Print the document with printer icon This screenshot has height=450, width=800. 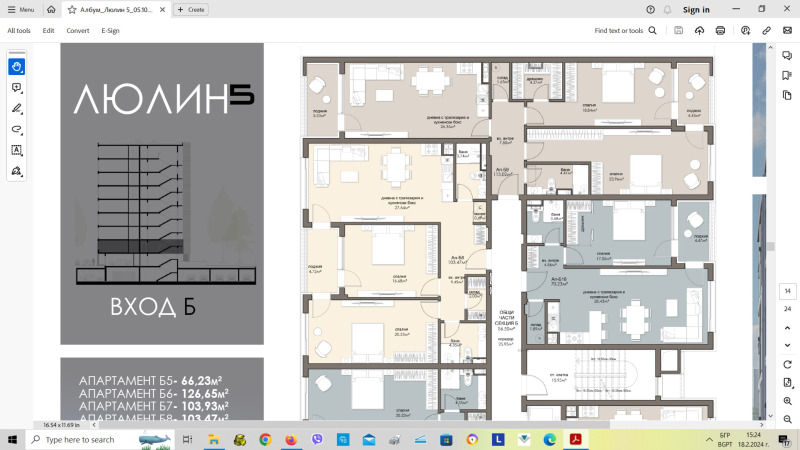pos(720,31)
